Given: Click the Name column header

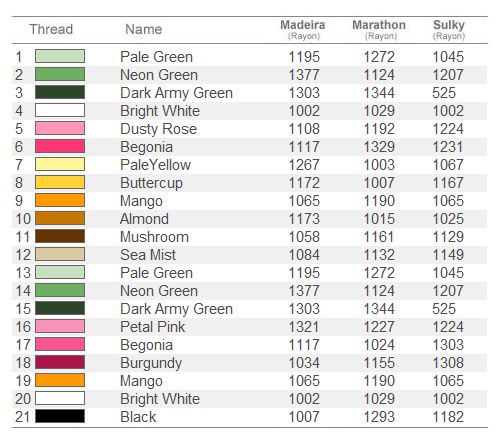Looking at the screenshot, I should 144,29.
